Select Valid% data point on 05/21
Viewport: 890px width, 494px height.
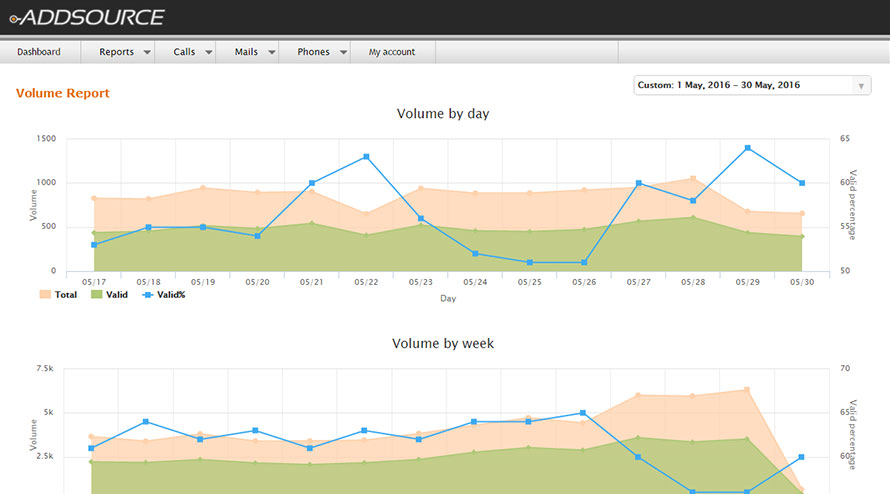[312, 183]
